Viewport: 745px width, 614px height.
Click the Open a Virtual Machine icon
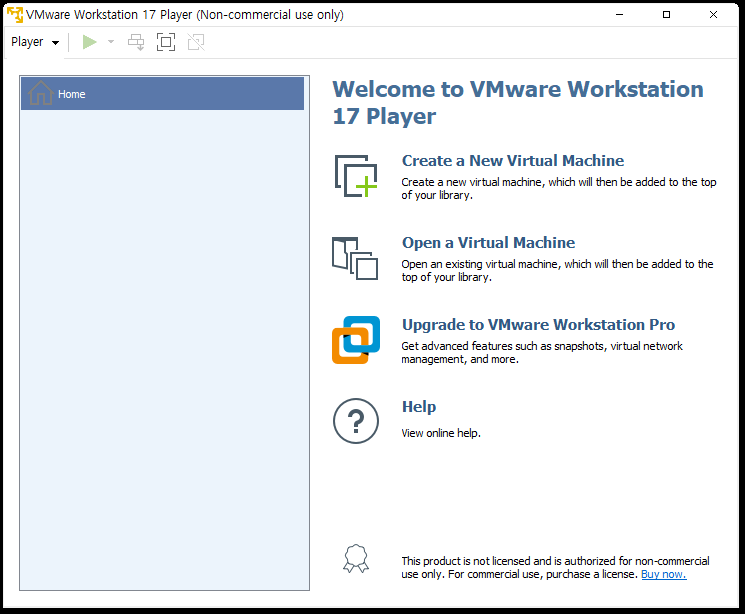point(355,259)
